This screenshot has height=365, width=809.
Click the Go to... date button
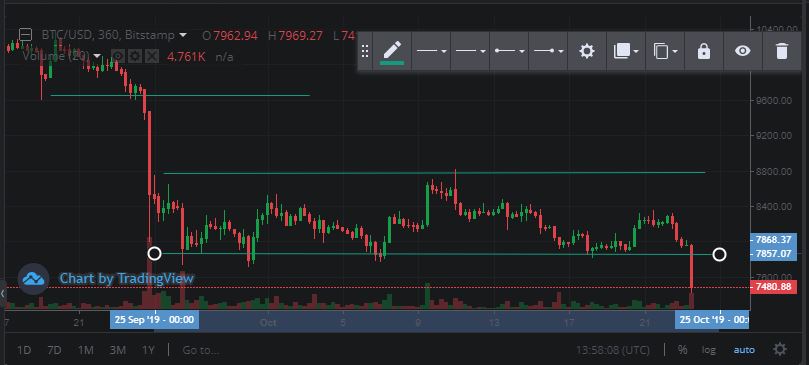tap(200, 350)
